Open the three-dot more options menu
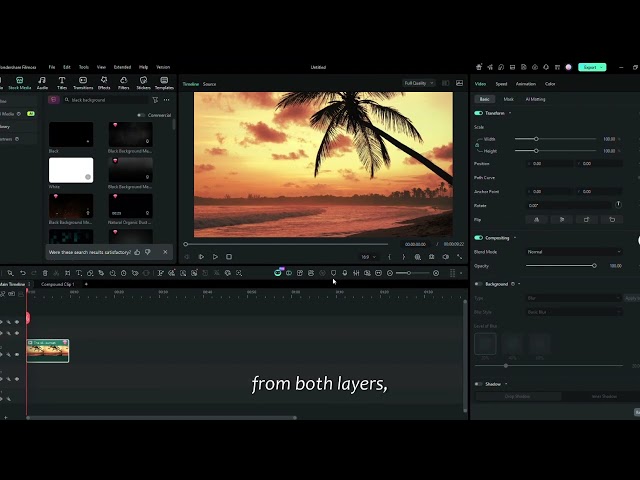The height and width of the screenshot is (480, 640). pyautogui.click(x=167, y=100)
